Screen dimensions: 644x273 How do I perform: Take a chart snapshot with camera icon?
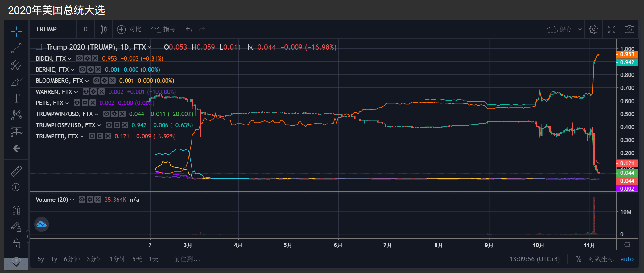pyautogui.click(x=630, y=29)
